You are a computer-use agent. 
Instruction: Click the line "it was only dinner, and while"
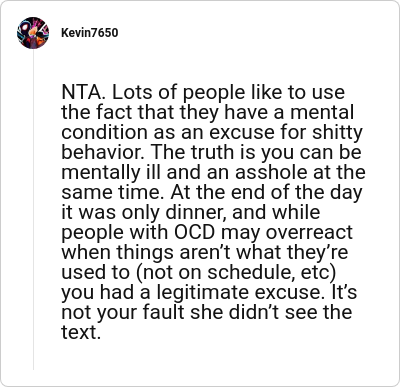tap(191, 212)
